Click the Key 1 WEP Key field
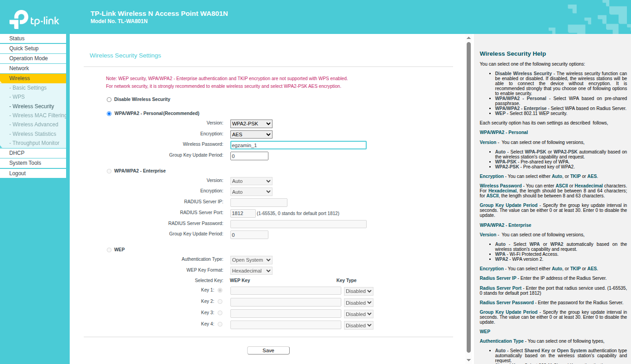 pos(286,291)
